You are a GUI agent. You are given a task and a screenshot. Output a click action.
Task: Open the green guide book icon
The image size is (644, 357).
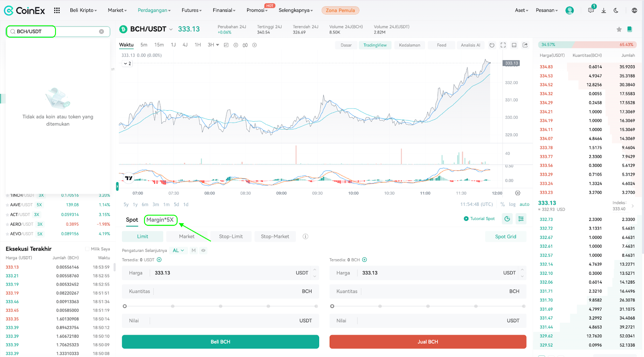(630, 29)
